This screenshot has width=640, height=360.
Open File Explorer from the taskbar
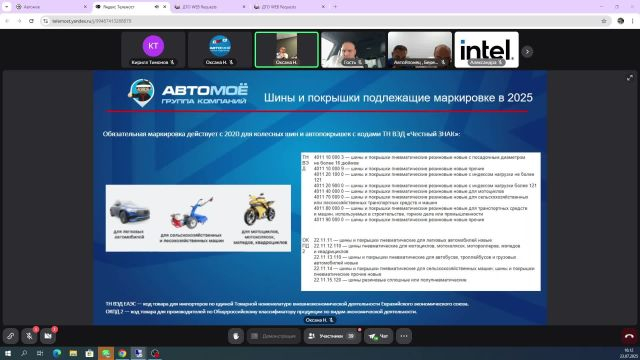(x=73, y=353)
